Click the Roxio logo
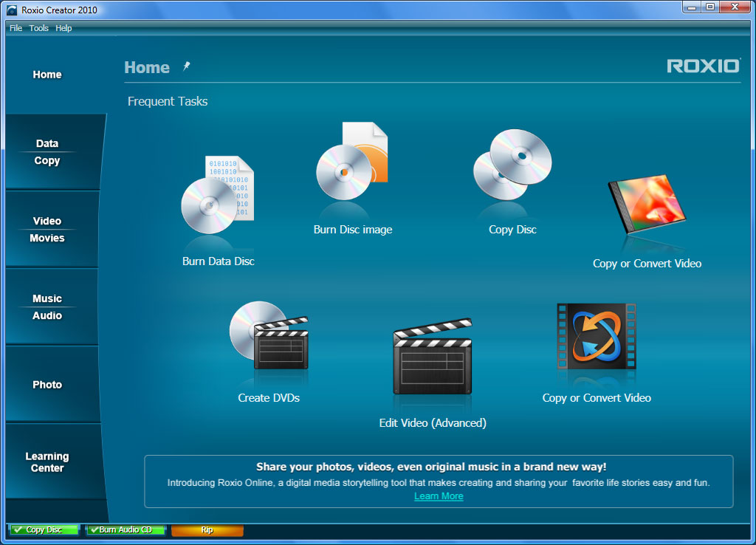The width and height of the screenshot is (756, 545). (703, 65)
